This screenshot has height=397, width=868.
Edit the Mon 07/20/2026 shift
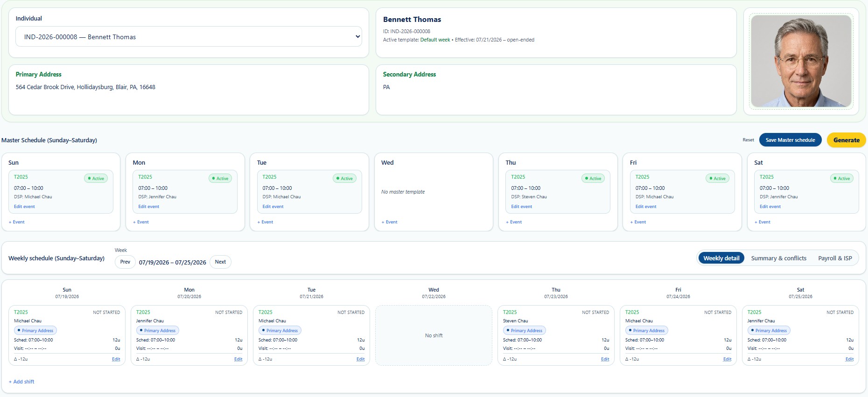click(238, 359)
